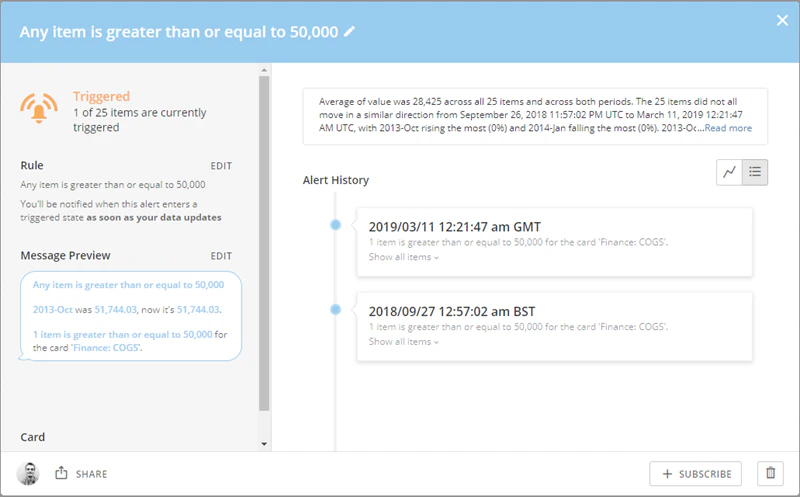
Task: Click '2013-Oct' in message preview
Action: pyautogui.click(x=53, y=310)
